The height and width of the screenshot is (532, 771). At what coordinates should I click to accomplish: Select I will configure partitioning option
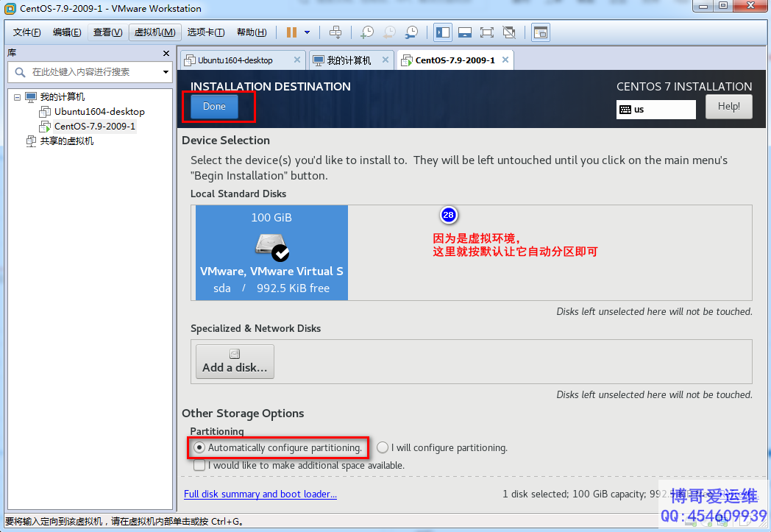point(383,447)
